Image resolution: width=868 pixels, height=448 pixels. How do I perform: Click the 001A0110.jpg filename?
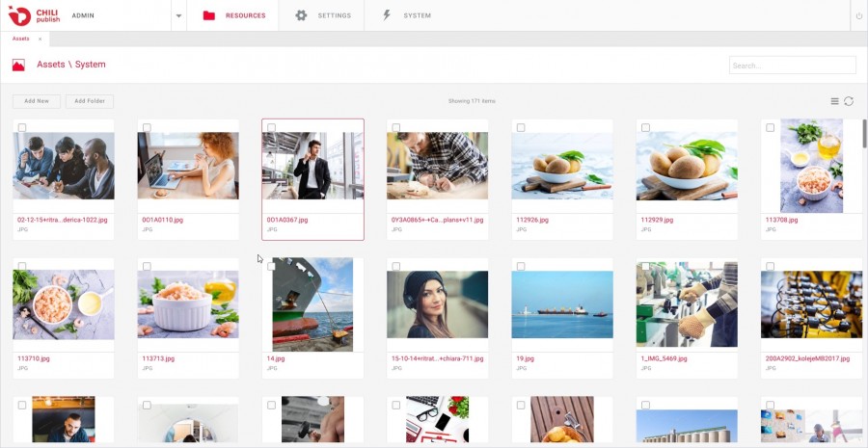click(162, 220)
